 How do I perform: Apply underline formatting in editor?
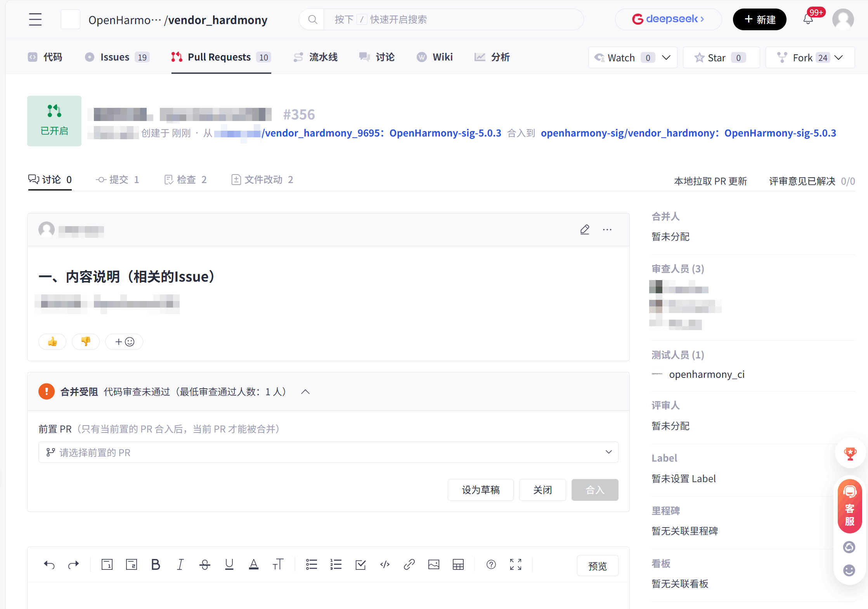point(229,565)
